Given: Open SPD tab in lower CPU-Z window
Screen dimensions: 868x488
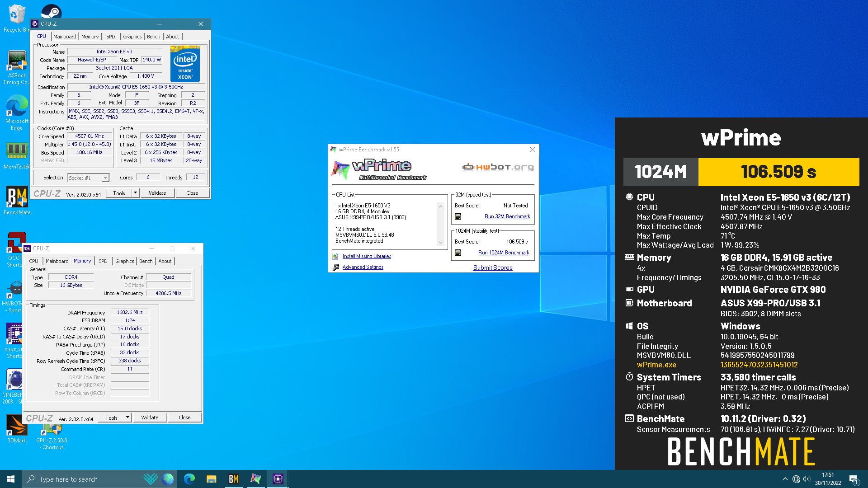Looking at the screenshot, I should point(103,261).
